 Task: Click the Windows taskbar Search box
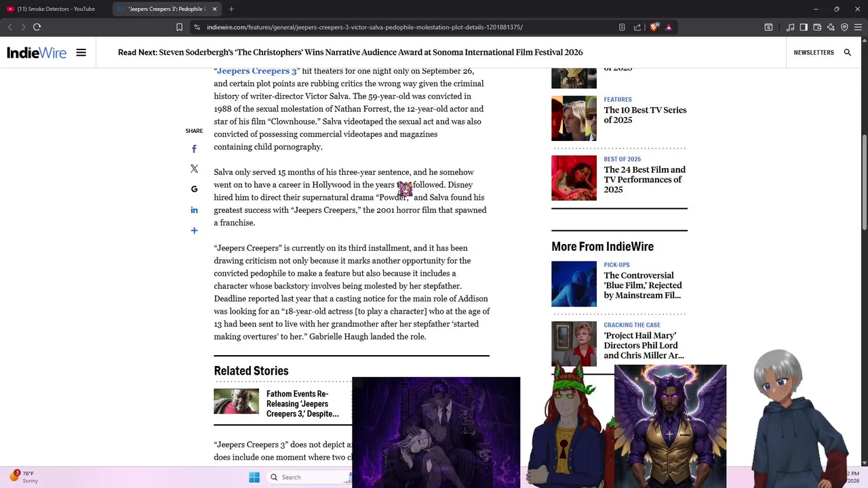pyautogui.click(x=309, y=477)
